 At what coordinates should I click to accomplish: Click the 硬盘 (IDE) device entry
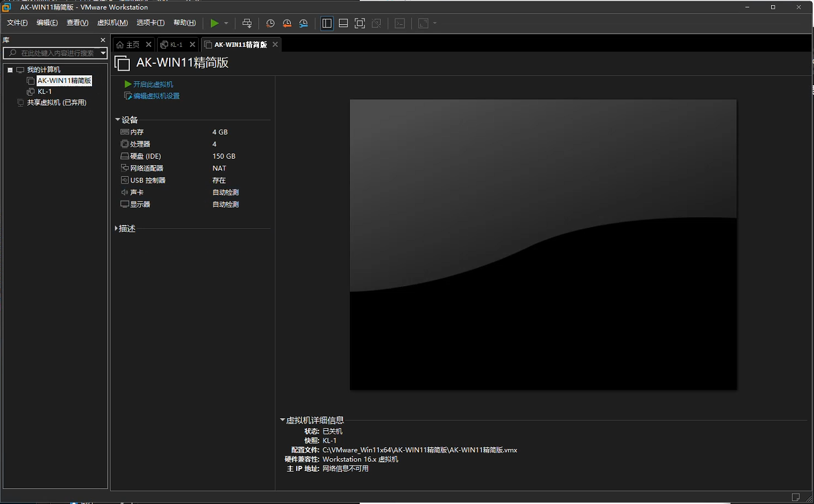(145, 156)
